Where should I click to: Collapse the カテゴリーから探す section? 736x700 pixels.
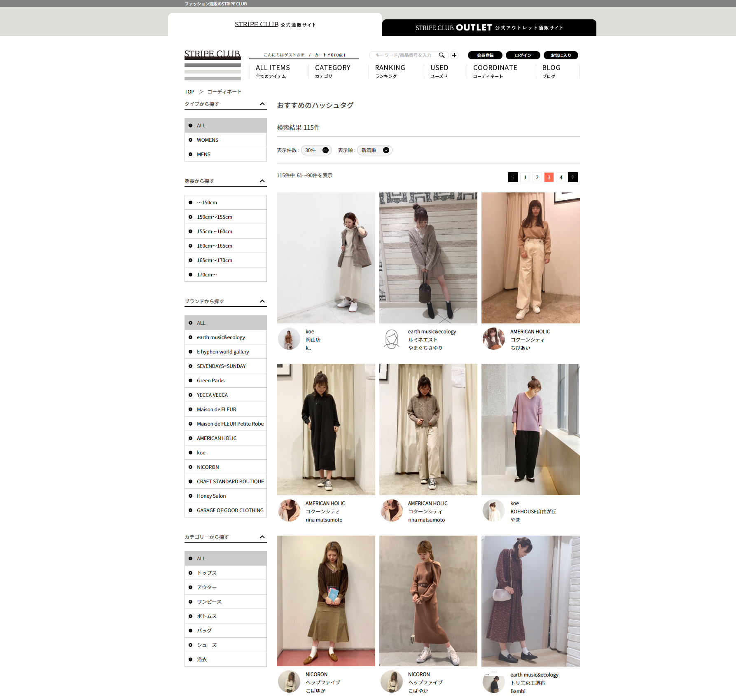coord(262,537)
